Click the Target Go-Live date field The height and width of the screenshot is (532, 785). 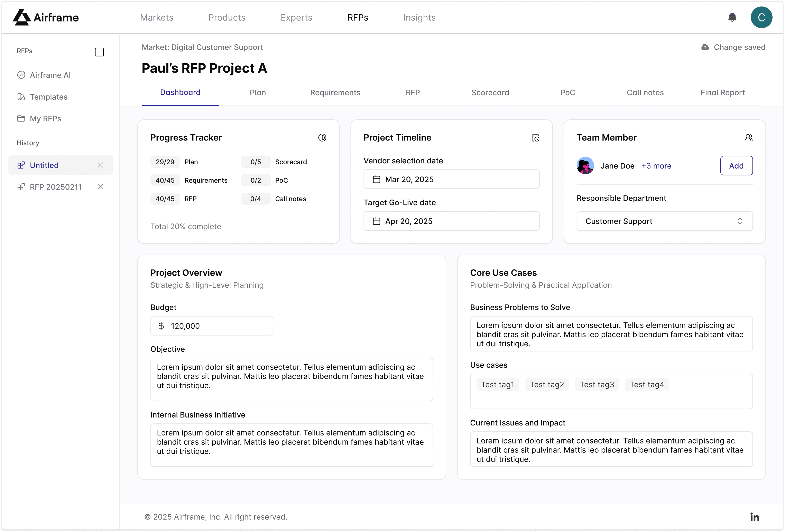451,221
